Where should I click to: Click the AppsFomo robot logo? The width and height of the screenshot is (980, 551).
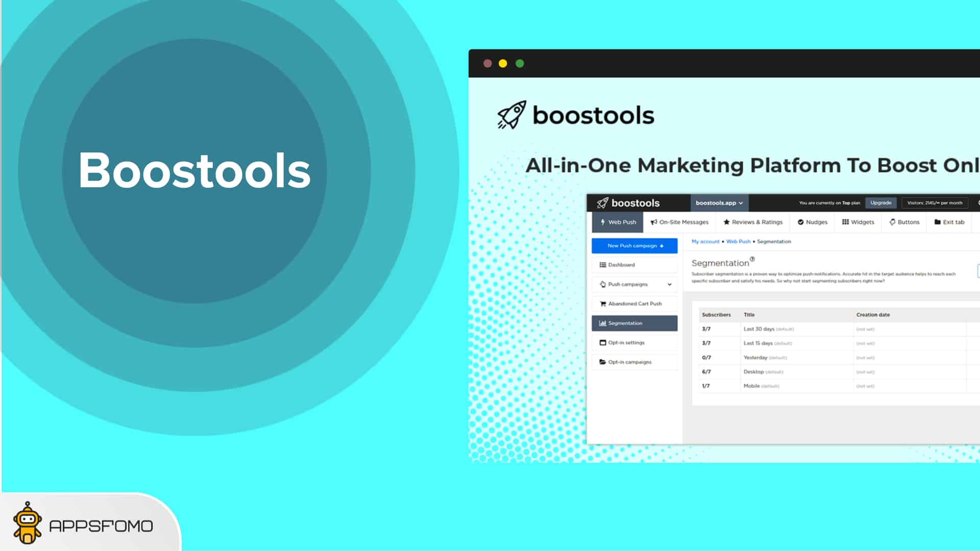[28, 523]
